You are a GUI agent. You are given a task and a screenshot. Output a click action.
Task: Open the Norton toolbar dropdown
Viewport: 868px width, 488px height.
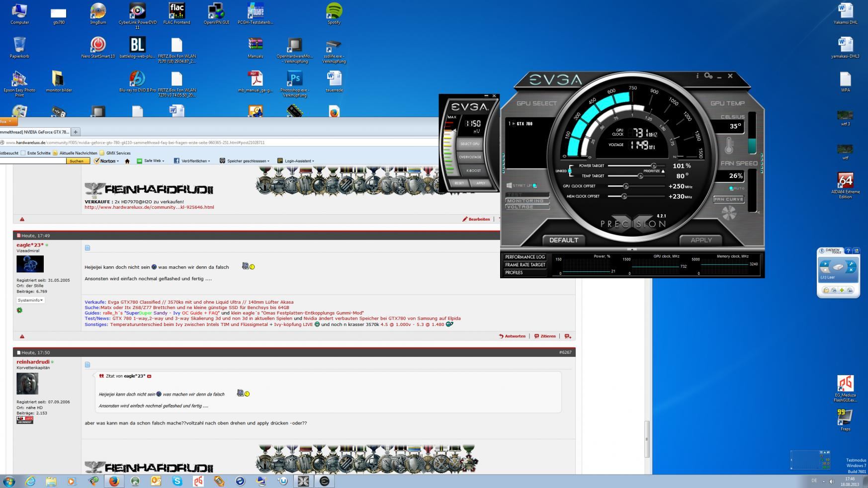tap(107, 161)
